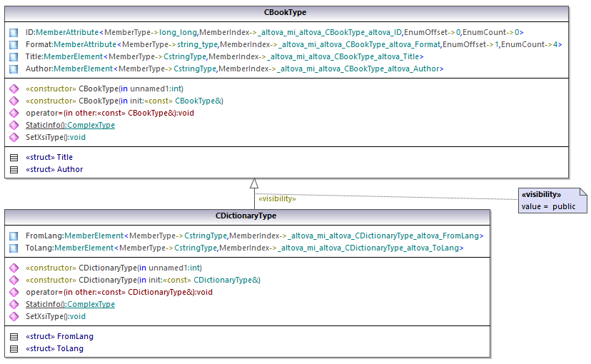The image size is (591, 364).
Task: Select the «struct» FromLang entry
Action: pyautogui.click(x=59, y=336)
